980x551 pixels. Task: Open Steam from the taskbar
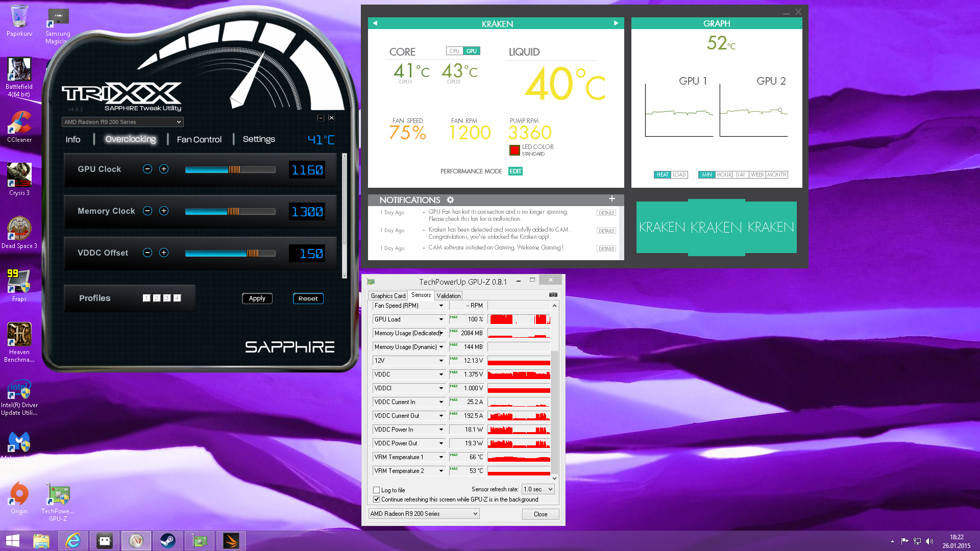coord(168,541)
